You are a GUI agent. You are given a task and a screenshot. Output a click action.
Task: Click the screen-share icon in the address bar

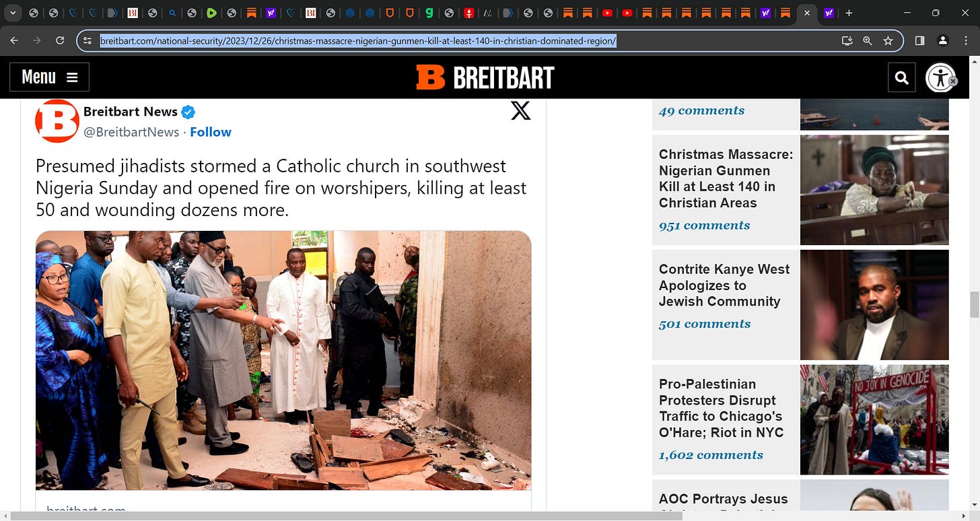[847, 40]
